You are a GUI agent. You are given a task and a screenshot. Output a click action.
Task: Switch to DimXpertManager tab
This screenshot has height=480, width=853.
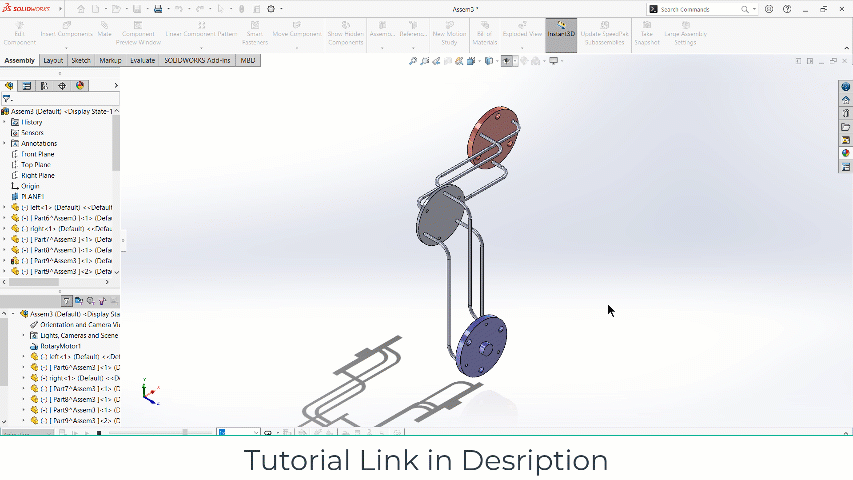(x=62, y=85)
